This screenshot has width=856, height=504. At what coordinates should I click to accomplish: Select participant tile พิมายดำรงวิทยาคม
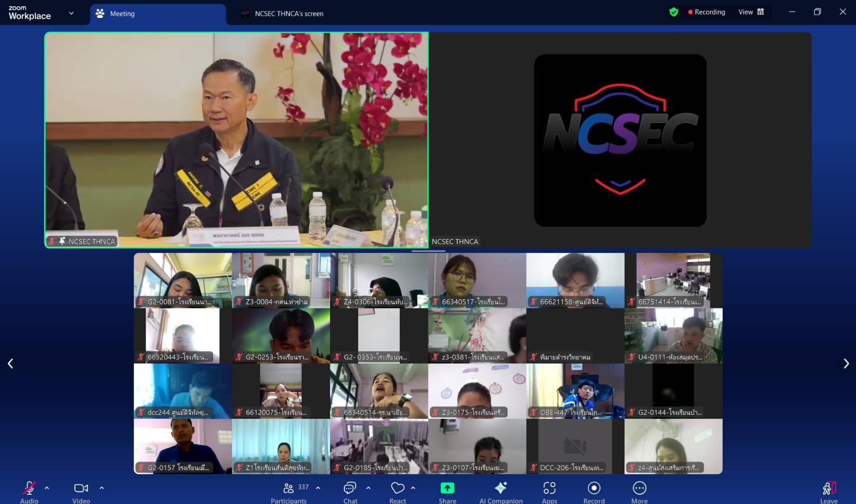tap(575, 336)
